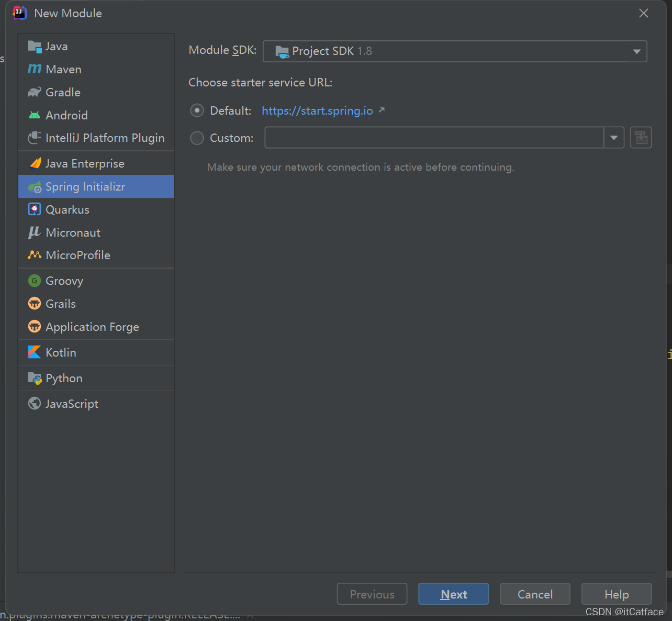Select the 'Python' list entry text

(64, 378)
